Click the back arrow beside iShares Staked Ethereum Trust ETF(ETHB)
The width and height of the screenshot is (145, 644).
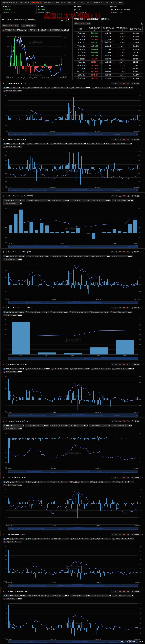tap(4, 196)
